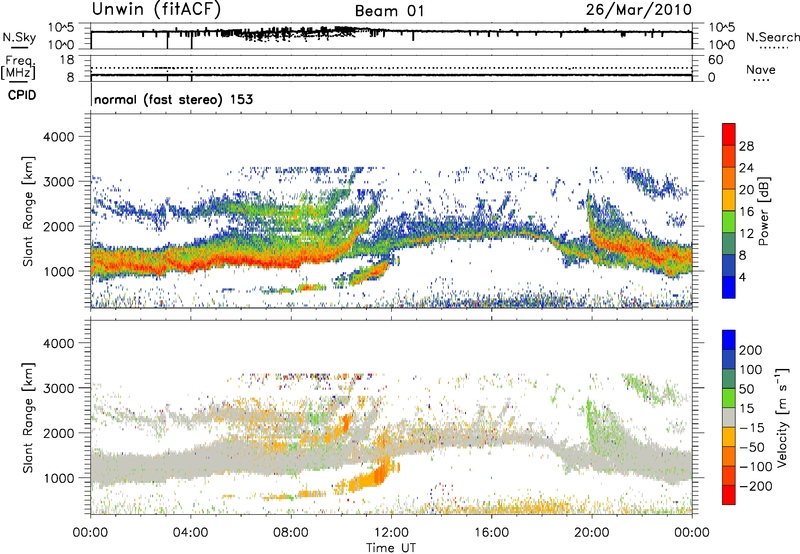Image resolution: width=800 pixels, height=554 pixels.
Task: Pick the red bottom segment of velocity color bar
Action: click(x=729, y=495)
